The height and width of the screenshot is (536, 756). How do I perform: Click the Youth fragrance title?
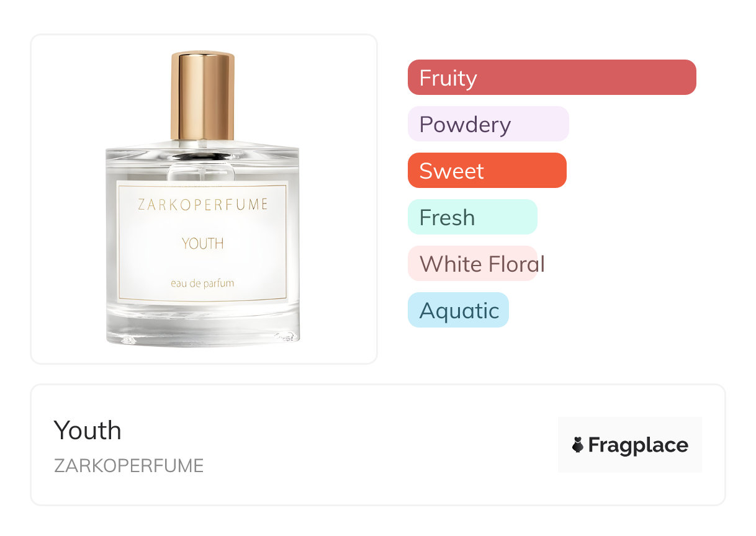tap(88, 430)
